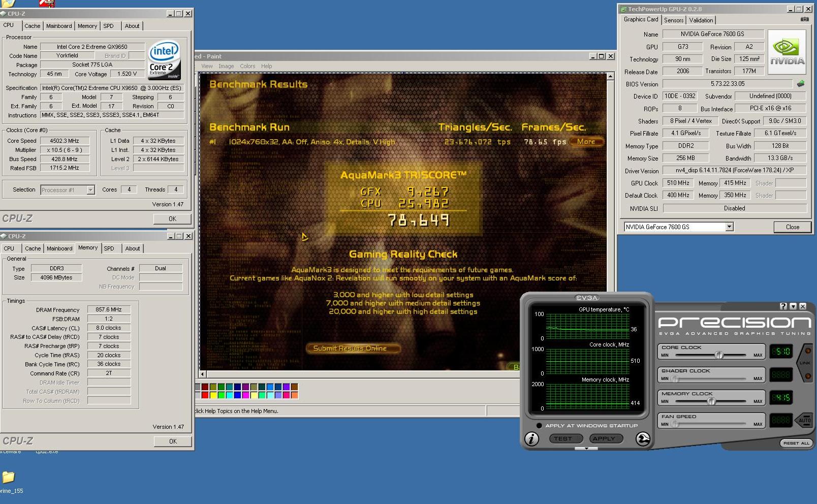Pick the orange swatch in Paint palette
Screen dimensions: 817x504
pos(294,395)
